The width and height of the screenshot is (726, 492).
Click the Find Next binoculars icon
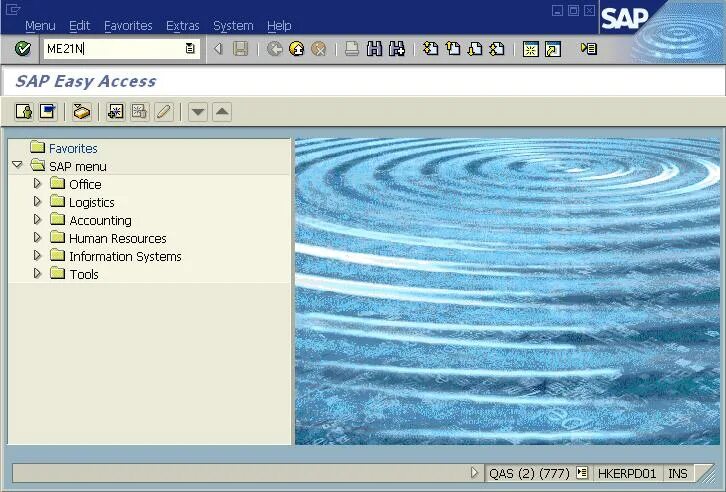[x=397, y=49]
